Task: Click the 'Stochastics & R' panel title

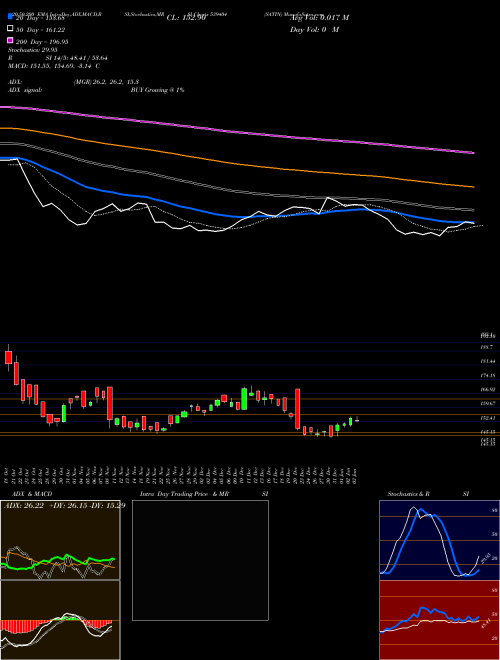Action: point(409,494)
